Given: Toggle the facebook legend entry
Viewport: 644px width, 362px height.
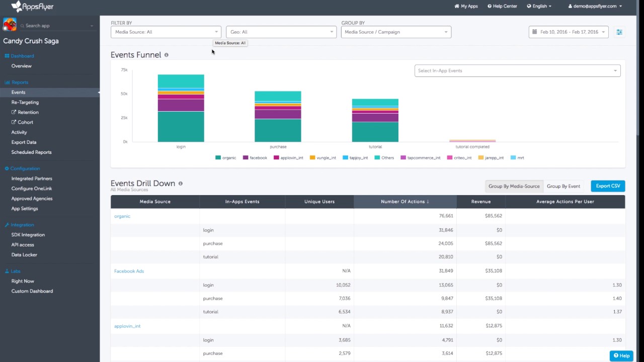Looking at the screenshot, I should click(x=255, y=158).
